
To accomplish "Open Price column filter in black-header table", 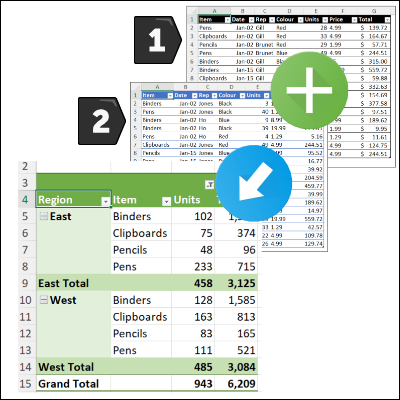I will tap(354, 20).
